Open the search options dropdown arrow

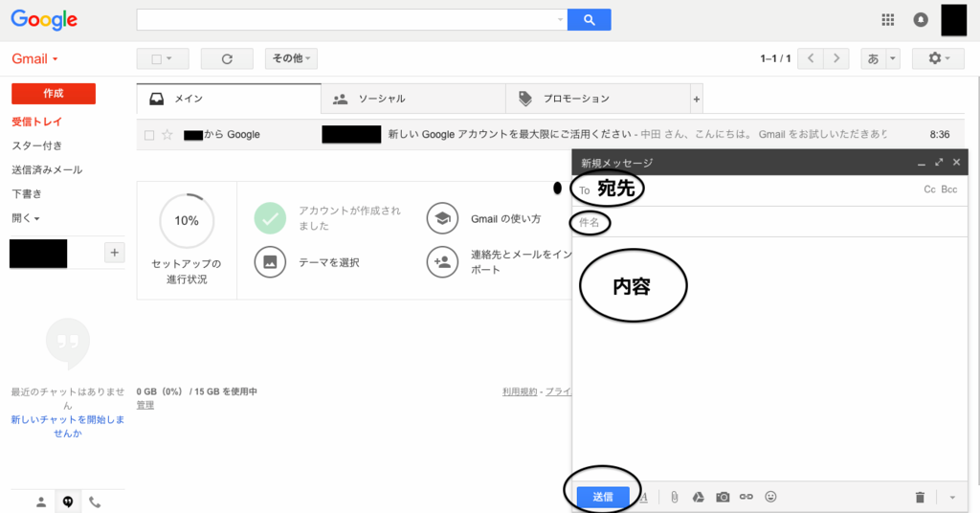560,20
